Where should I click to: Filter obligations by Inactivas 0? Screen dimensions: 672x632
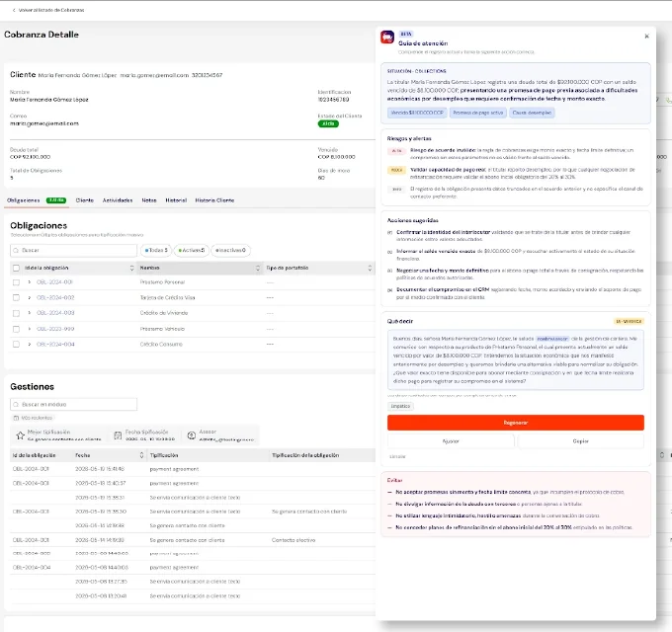230,250
